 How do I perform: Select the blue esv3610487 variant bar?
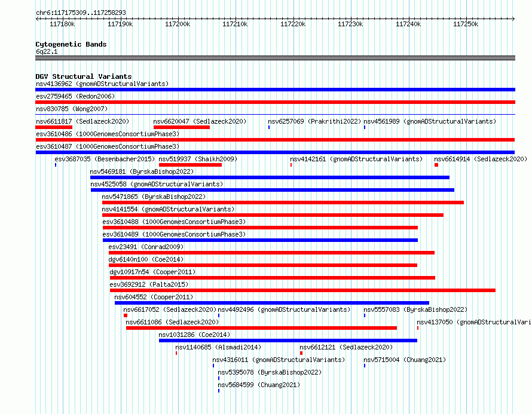[275, 152]
